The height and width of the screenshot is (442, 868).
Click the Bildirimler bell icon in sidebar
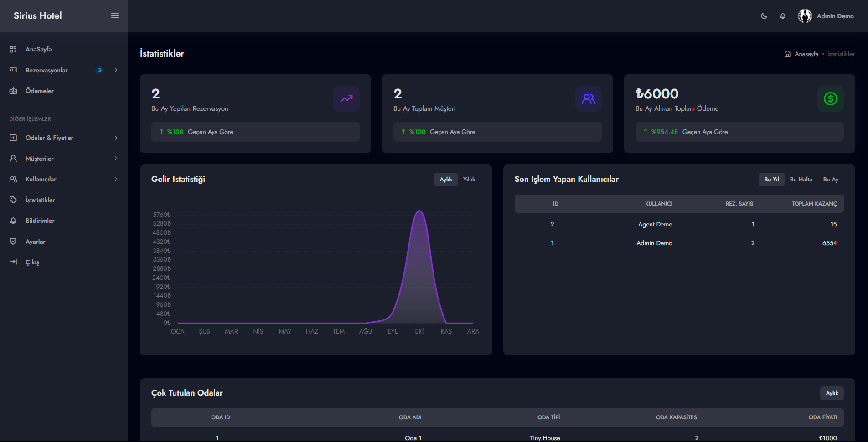(x=13, y=221)
